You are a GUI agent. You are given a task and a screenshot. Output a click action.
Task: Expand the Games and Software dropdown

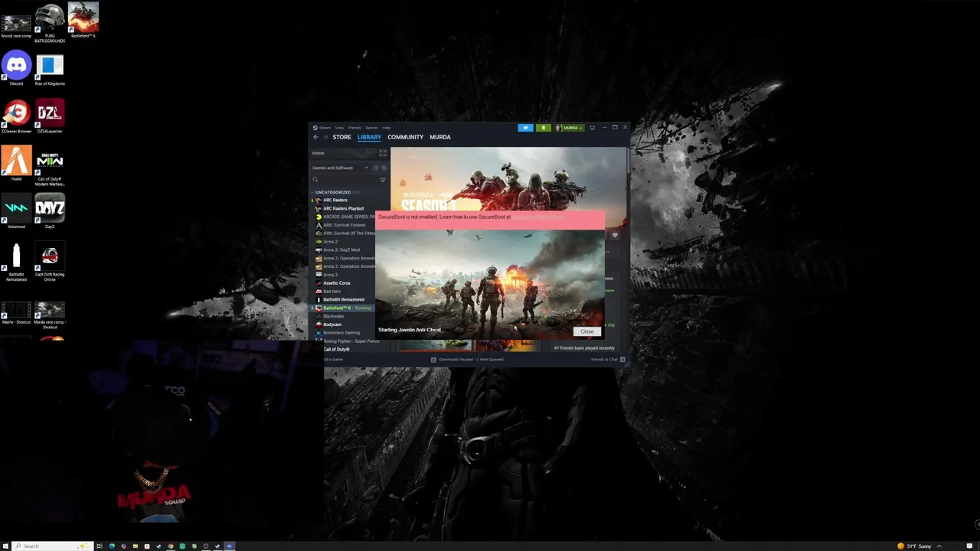click(340, 168)
